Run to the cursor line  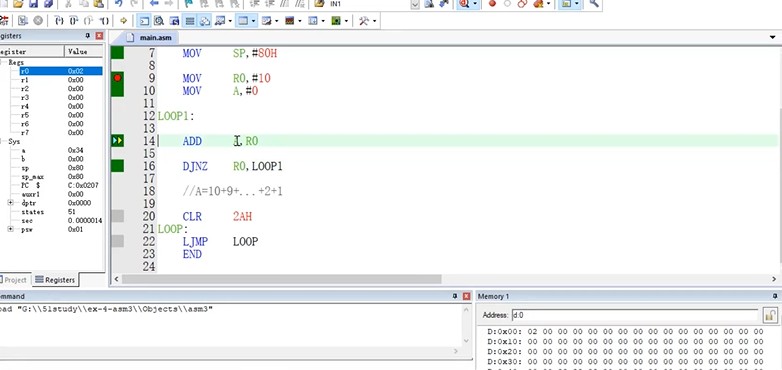(104, 20)
